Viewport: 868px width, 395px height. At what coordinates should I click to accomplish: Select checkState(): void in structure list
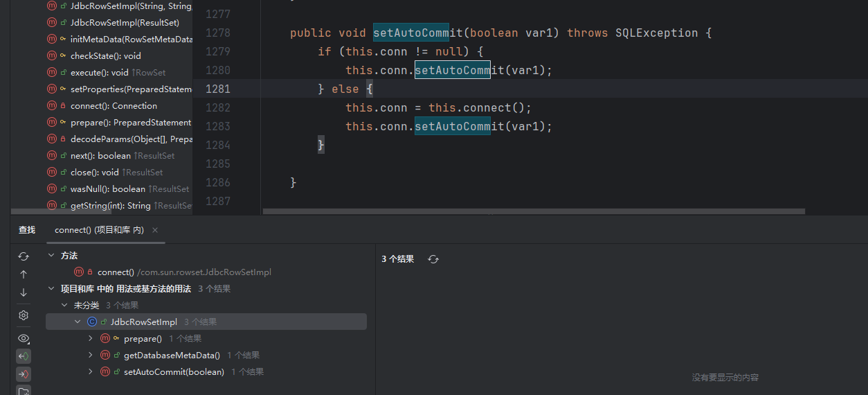pos(105,56)
